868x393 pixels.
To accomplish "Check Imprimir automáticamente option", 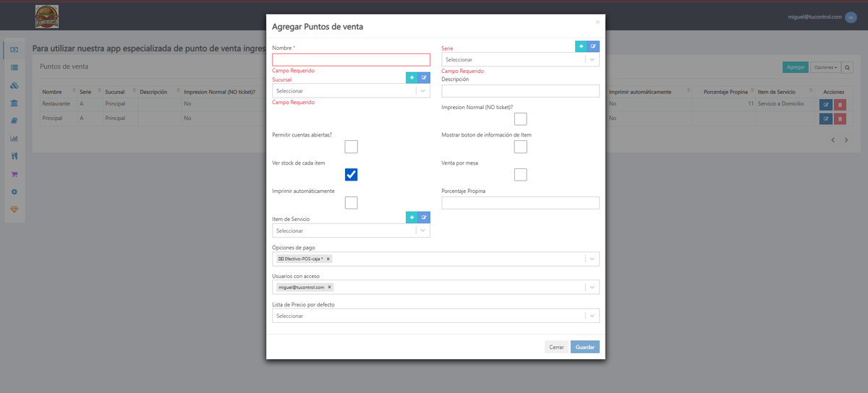I will pos(351,202).
